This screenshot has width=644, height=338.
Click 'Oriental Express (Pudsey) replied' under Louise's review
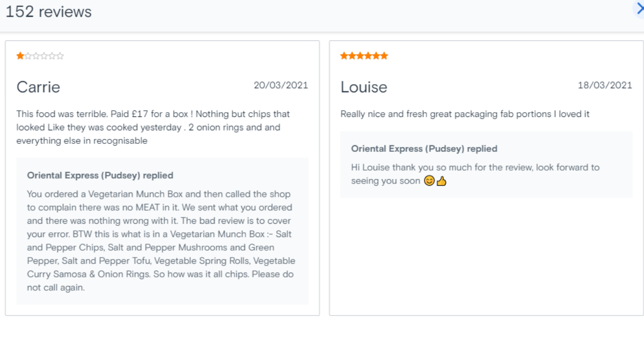click(x=424, y=149)
